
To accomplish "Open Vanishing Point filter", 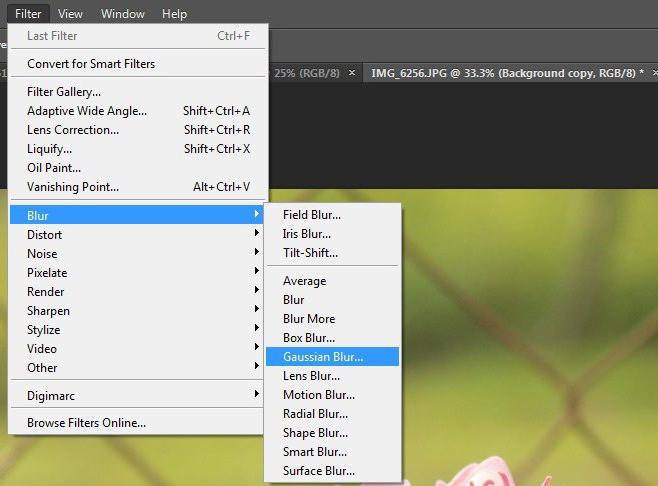I will pos(138,187).
